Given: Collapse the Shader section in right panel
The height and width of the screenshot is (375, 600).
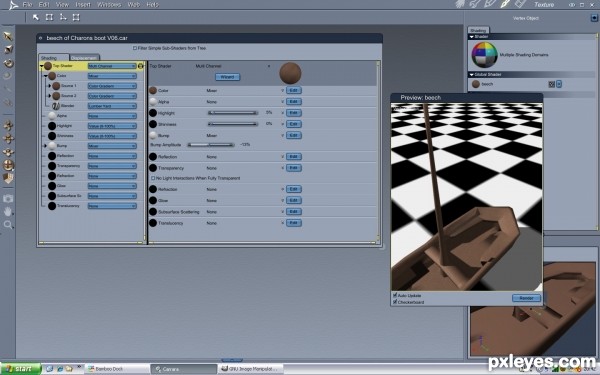Looking at the screenshot, I should coord(471,37).
